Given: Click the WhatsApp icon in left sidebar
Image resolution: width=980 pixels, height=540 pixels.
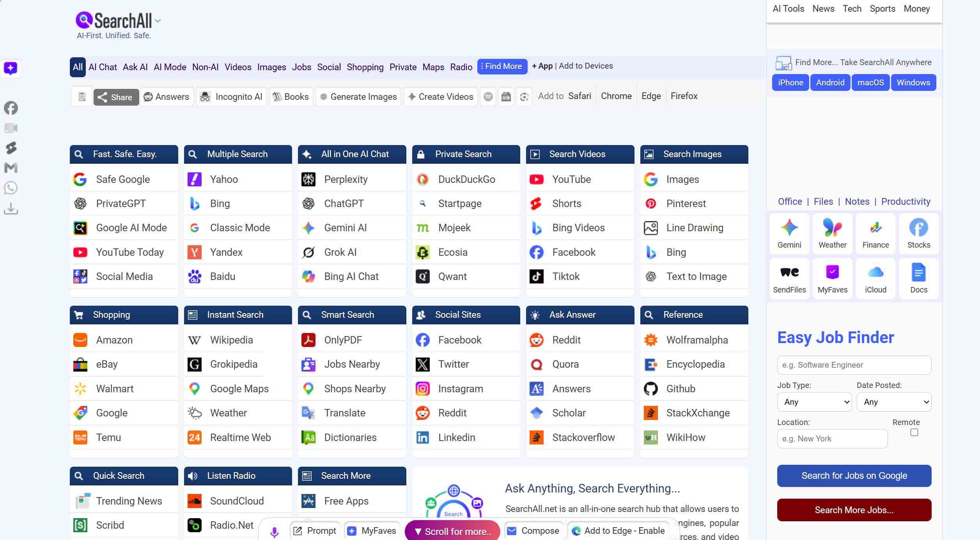Looking at the screenshot, I should 11,188.
